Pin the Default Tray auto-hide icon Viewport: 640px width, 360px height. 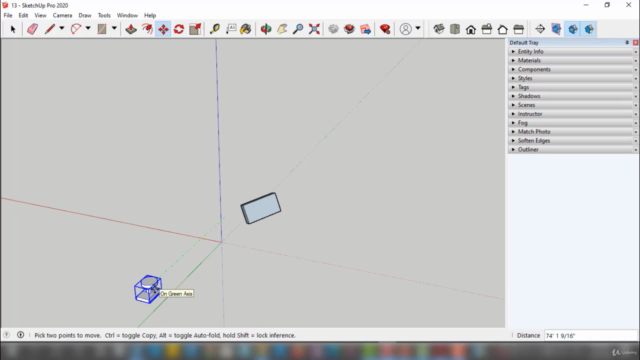click(627, 42)
